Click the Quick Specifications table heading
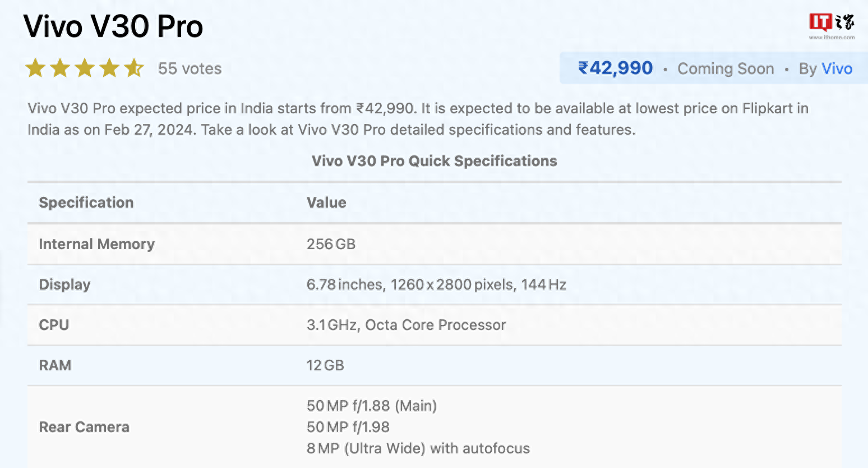Viewport: 868px width, 468px height. pyautogui.click(x=435, y=161)
